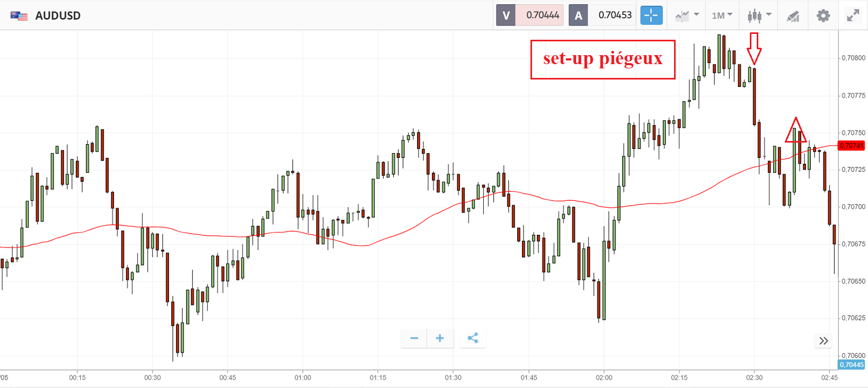Screen dimensions: 868x388
Task: Share the chart via share icon
Action: pyautogui.click(x=473, y=338)
